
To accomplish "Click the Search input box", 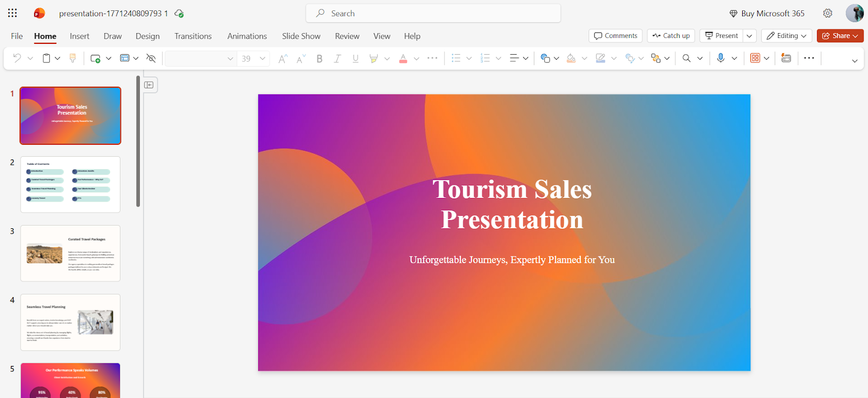I will 433,14.
